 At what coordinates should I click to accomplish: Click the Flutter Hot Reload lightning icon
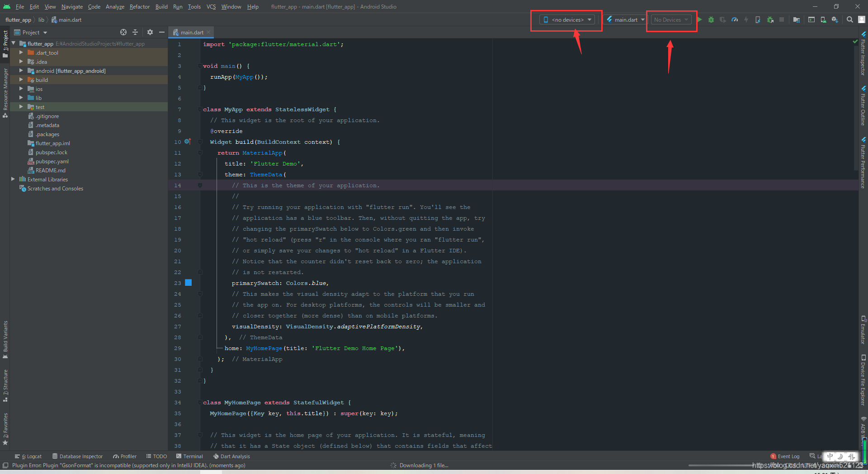tap(746, 19)
